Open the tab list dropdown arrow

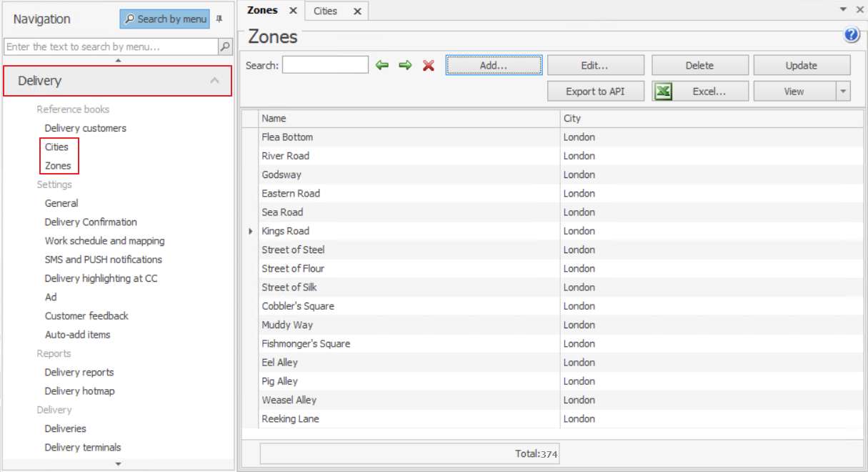[x=843, y=9]
